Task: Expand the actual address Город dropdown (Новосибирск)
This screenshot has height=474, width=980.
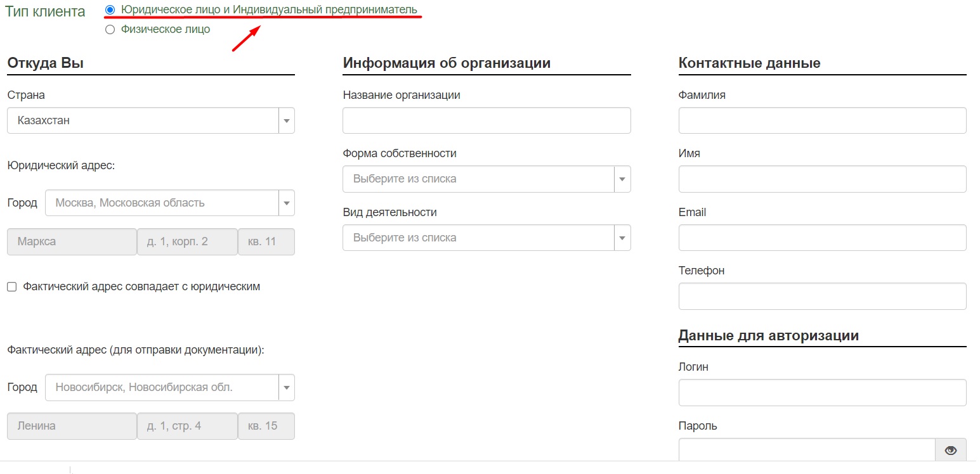Action: pos(170,387)
